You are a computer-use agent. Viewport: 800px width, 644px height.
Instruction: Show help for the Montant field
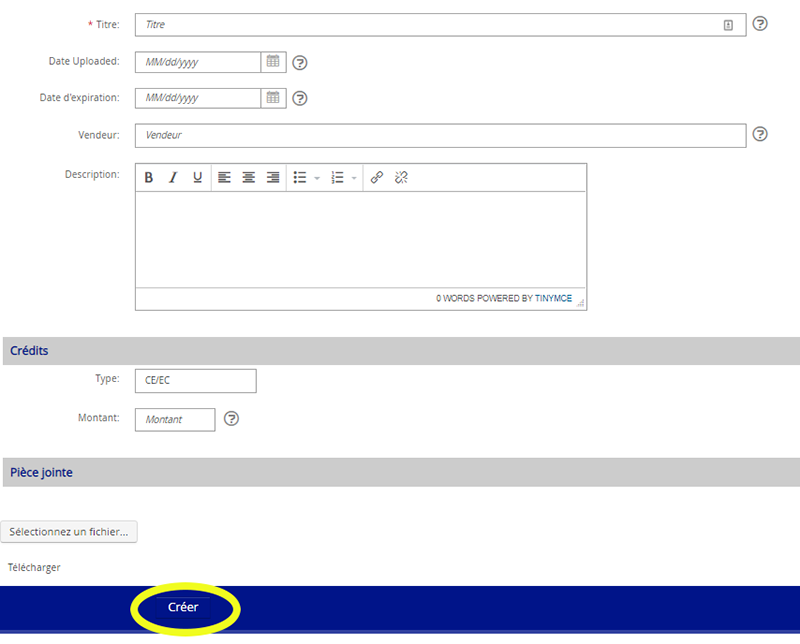pyautogui.click(x=231, y=418)
